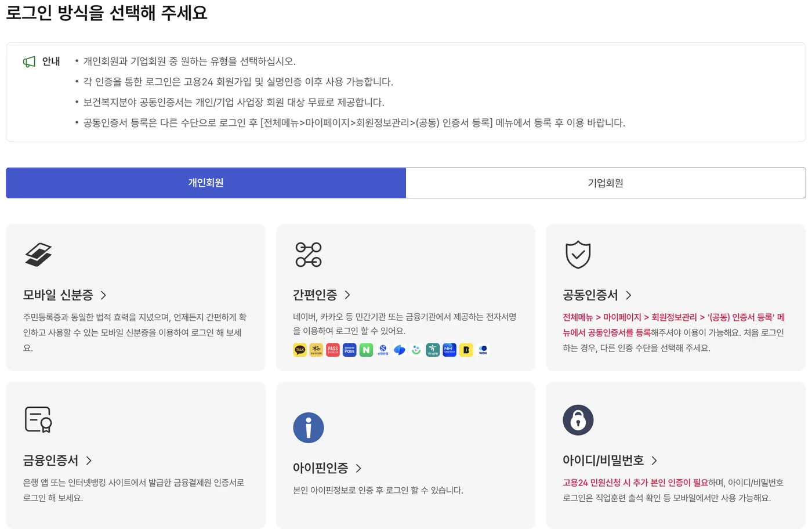This screenshot has height=529, width=812.
Task: Click the chevron next to 간편인증
Action: 347,295
